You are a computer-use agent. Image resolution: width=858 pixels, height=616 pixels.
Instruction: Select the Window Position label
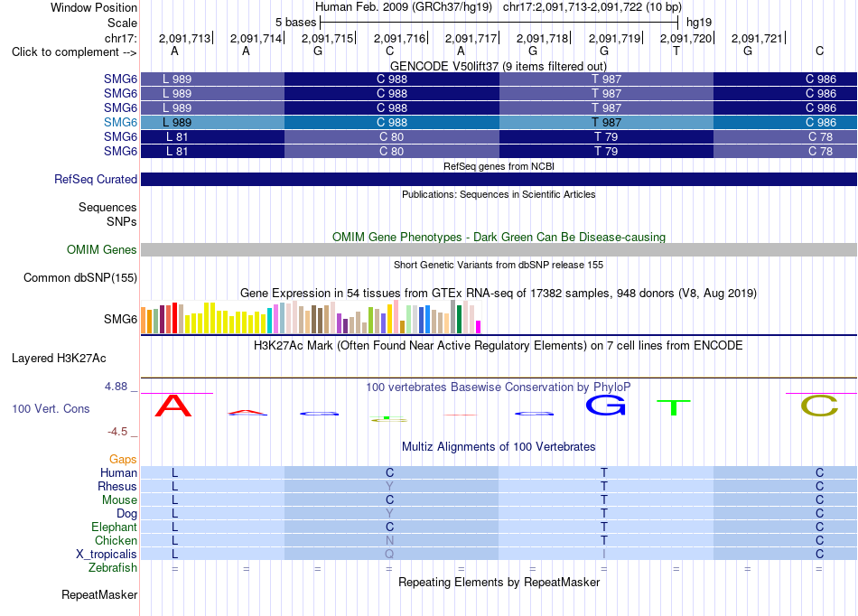[x=94, y=7]
